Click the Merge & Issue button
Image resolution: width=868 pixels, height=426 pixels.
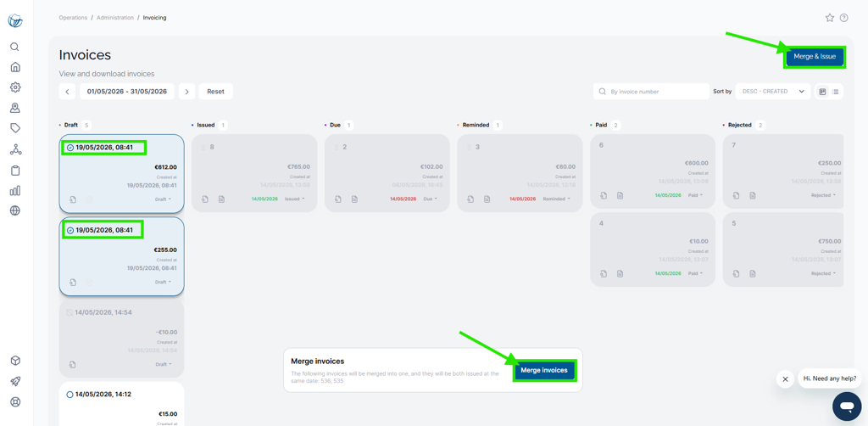click(x=815, y=57)
